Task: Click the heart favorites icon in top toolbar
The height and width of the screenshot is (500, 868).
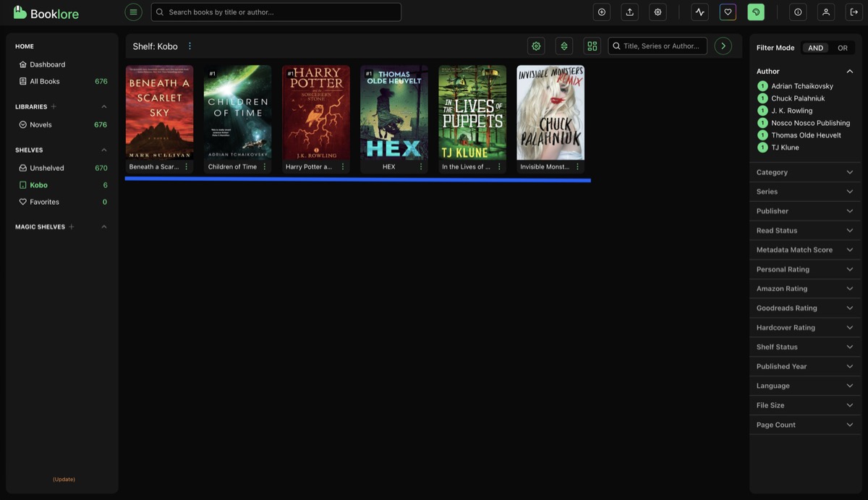Action: [727, 12]
